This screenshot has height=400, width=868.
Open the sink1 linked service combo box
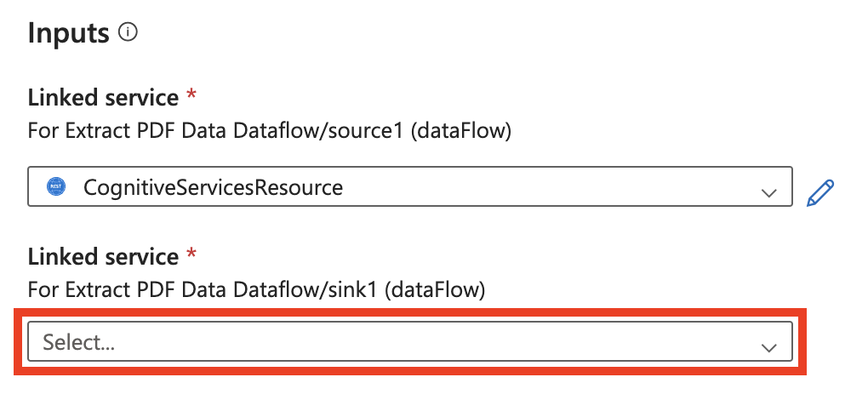point(410,343)
